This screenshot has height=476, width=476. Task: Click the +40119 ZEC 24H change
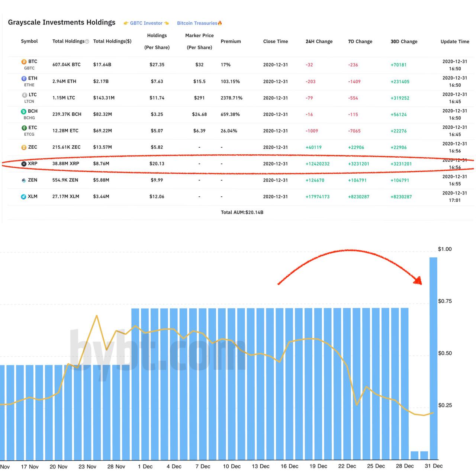(313, 147)
